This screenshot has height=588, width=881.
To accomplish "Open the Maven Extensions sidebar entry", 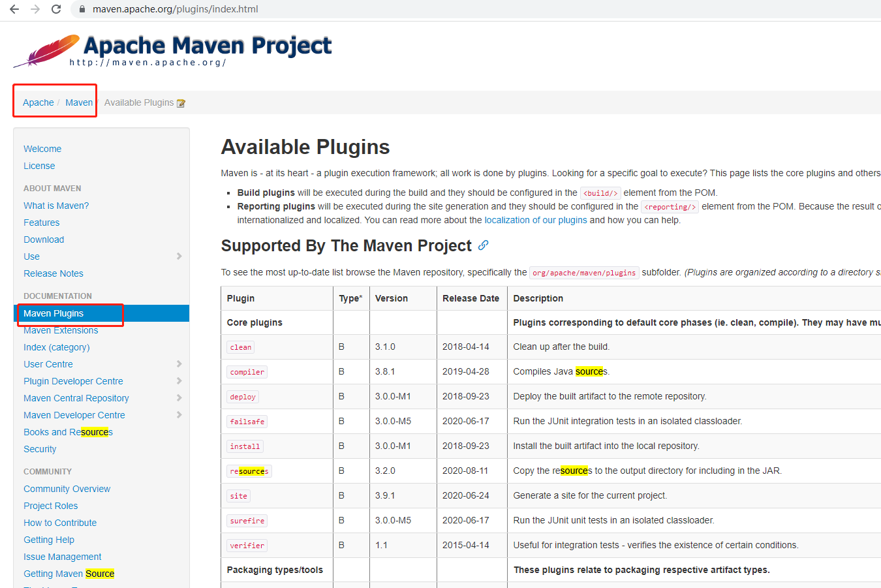I will (x=59, y=330).
